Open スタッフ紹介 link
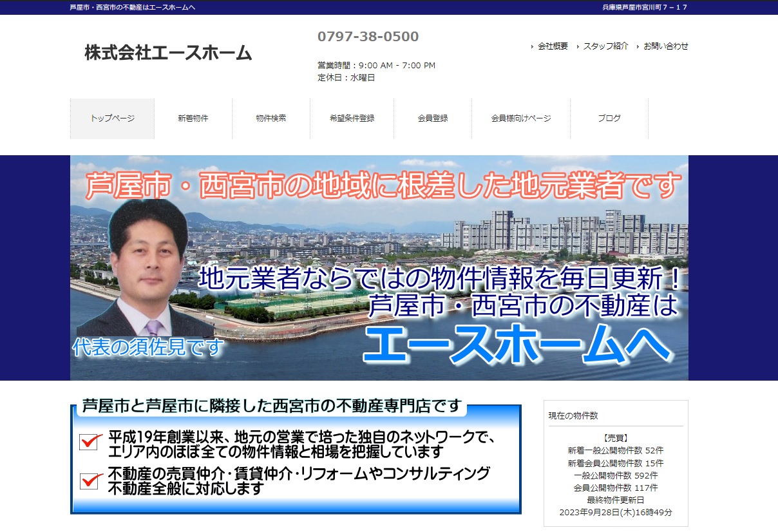Screen dimensions: 778x532 click(605, 46)
